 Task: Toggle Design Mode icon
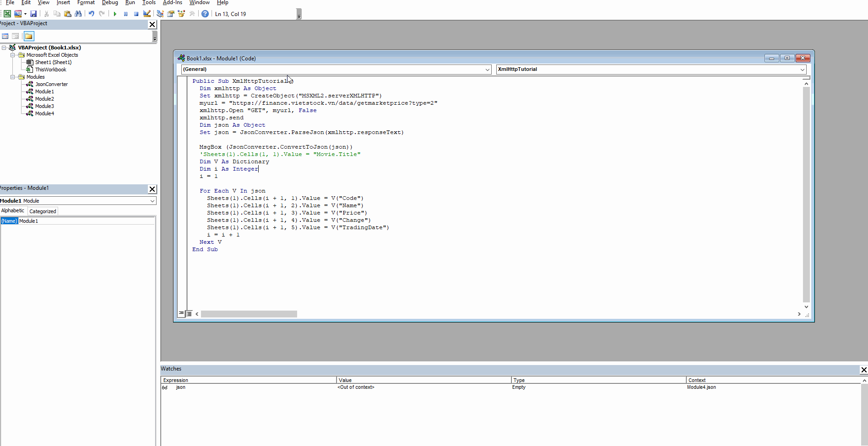click(147, 14)
